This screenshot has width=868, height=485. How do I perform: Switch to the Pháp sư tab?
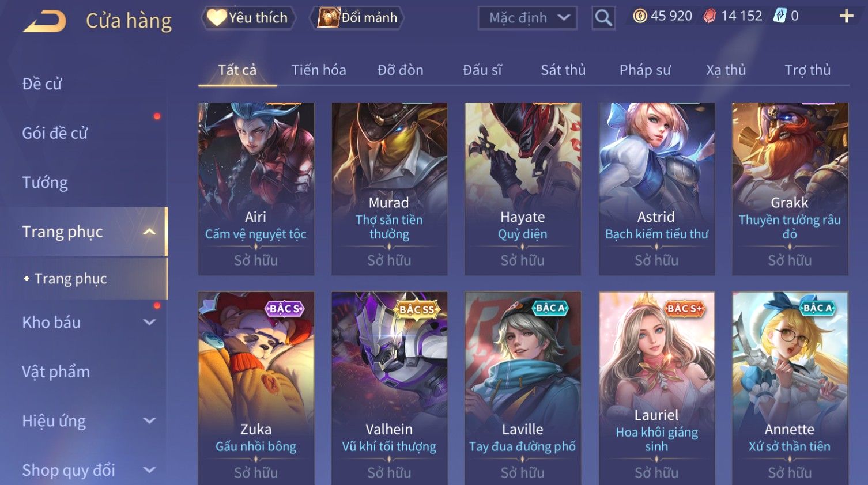click(645, 70)
